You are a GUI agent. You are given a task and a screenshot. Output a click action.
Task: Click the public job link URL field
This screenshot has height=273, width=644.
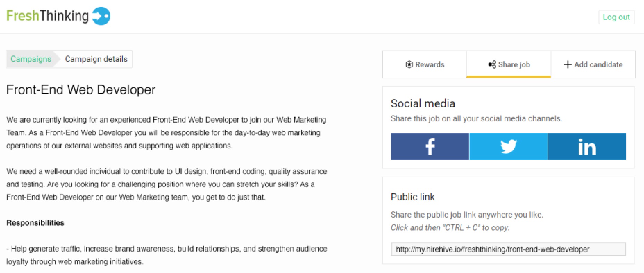click(x=508, y=249)
